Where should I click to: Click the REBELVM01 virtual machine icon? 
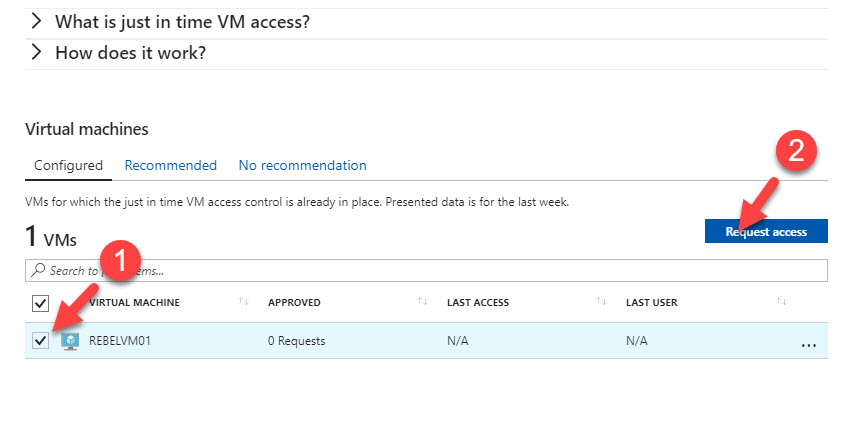pyautogui.click(x=70, y=341)
